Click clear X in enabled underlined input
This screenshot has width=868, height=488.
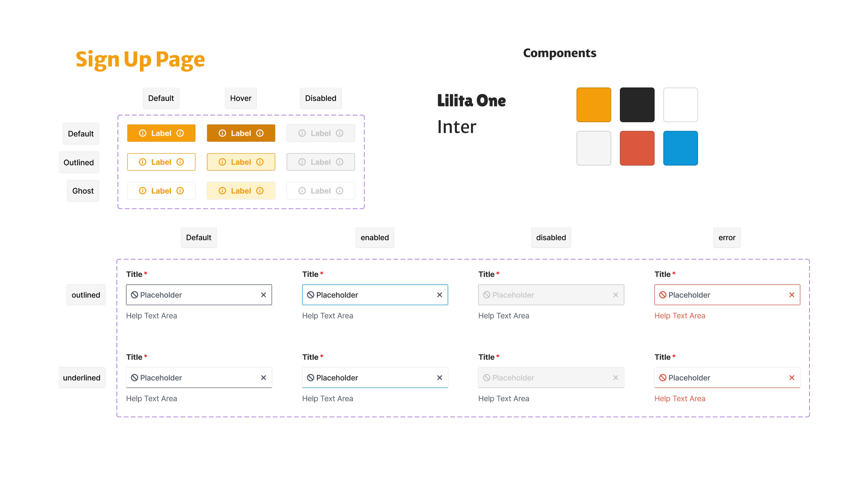coord(439,377)
